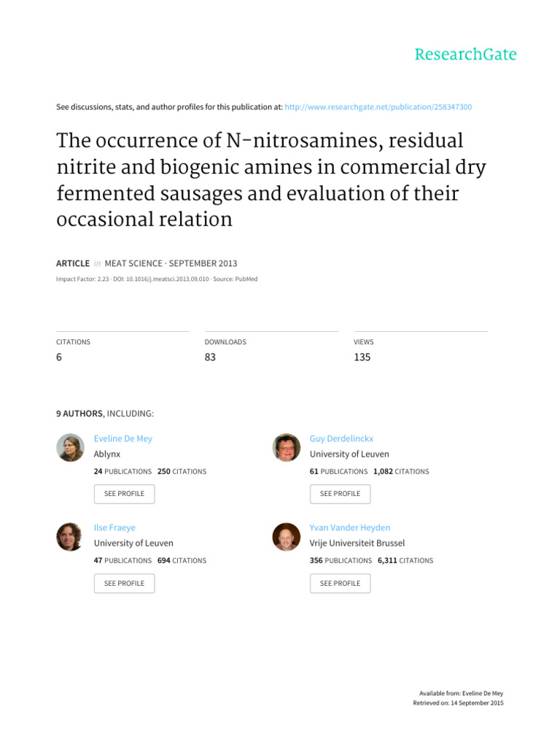
Task: Click Yvan Vander Heyden's profile photo
Action: [x=287, y=537]
